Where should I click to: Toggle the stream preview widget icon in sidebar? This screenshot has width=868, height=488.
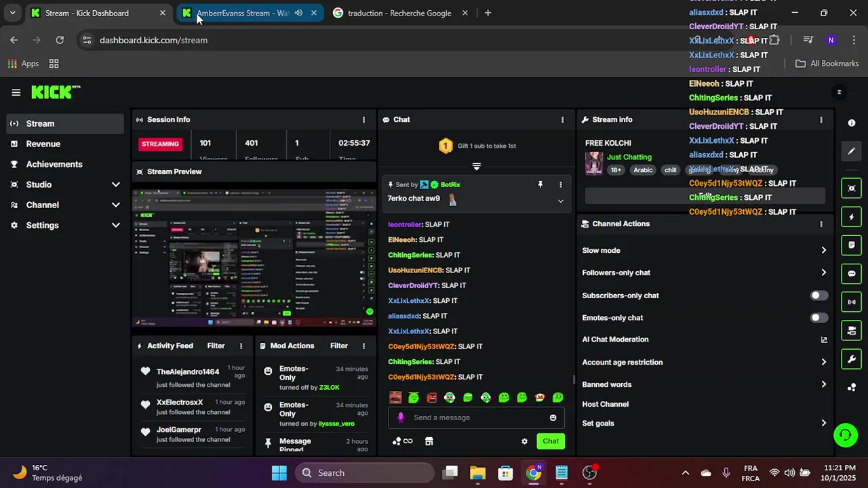(852, 188)
